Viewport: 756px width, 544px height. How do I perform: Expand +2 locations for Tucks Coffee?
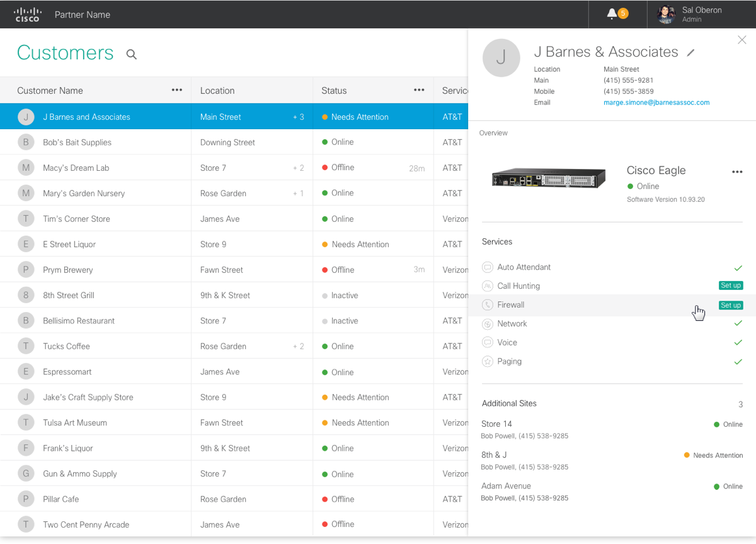tap(299, 347)
